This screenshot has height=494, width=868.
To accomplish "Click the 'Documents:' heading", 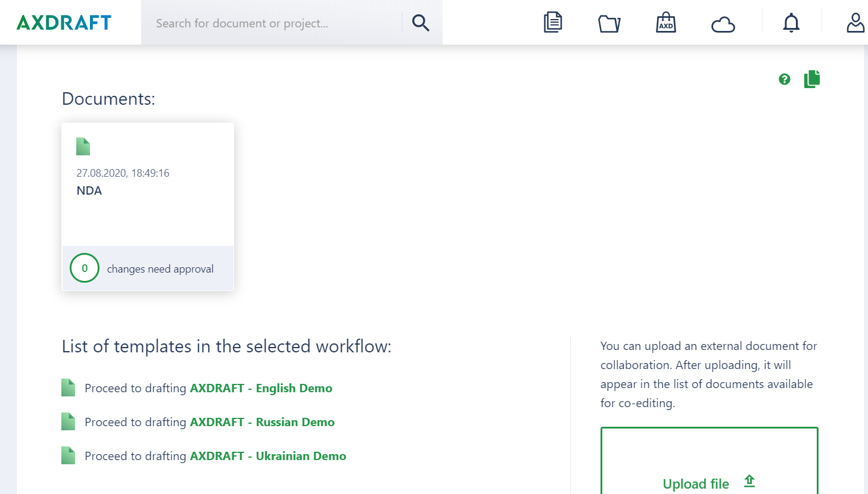I will pos(108,99).
